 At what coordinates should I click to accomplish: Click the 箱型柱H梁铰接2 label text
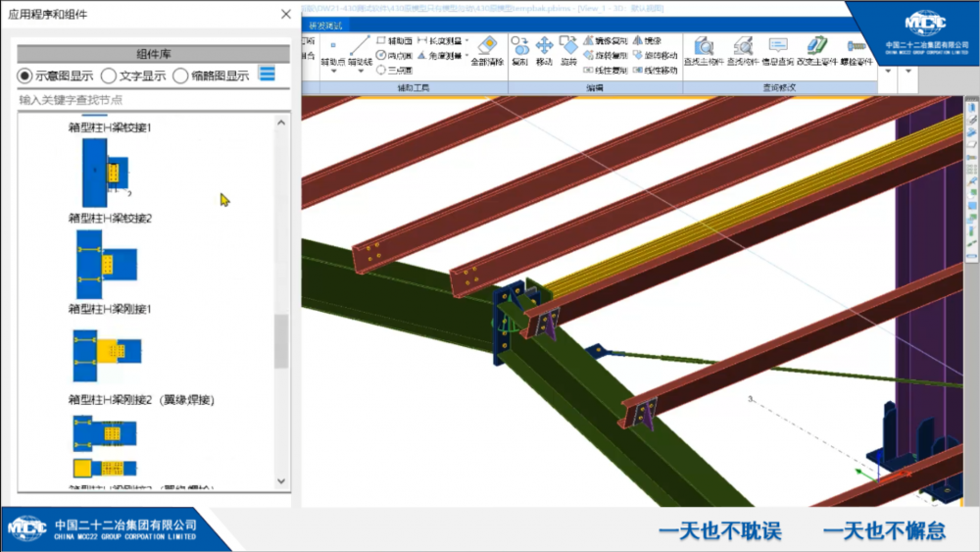pos(110,219)
